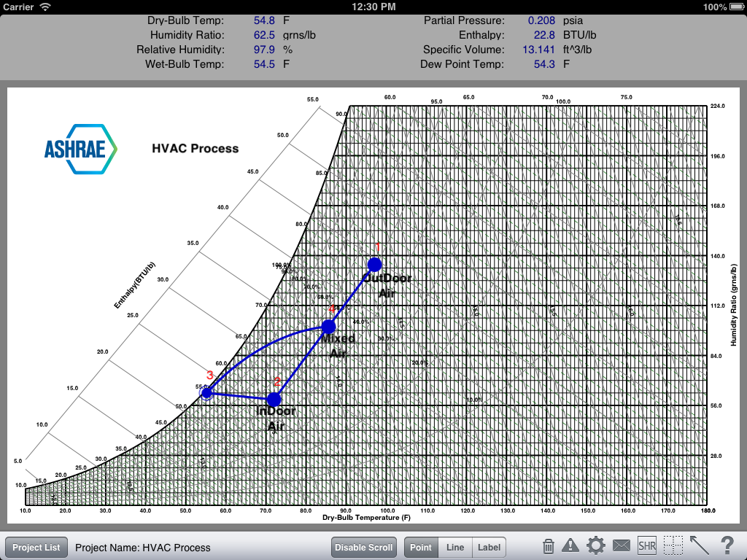747x560 pixels.
Task: Tap the Wi-Fi icon in status bar
Action: pos(45,7)
